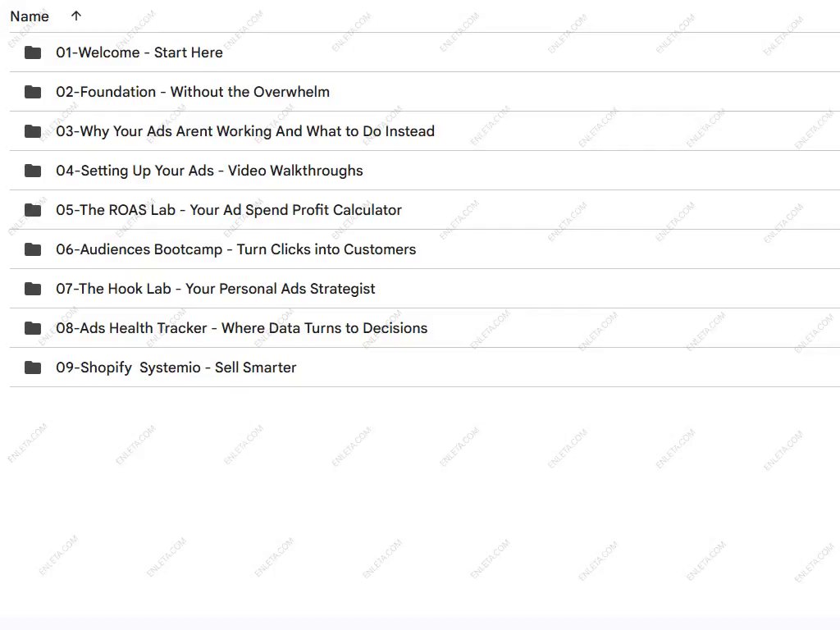
Task: Click folder icon beside 01-Welcome - Start Here
Action: tap(33, 52)
